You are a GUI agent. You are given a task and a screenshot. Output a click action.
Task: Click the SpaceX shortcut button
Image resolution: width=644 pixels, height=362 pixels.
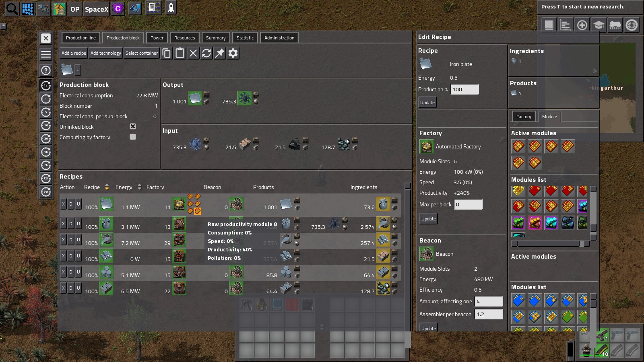[x=97, y=9]
